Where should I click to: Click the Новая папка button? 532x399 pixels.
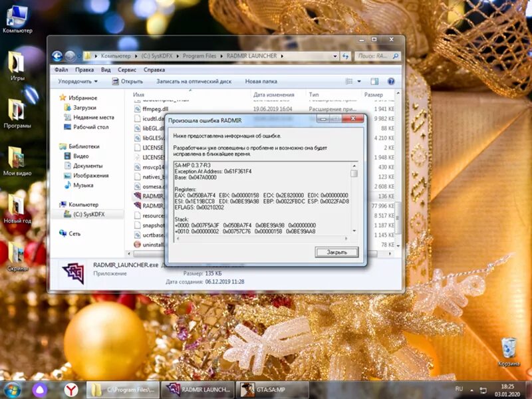261,81
